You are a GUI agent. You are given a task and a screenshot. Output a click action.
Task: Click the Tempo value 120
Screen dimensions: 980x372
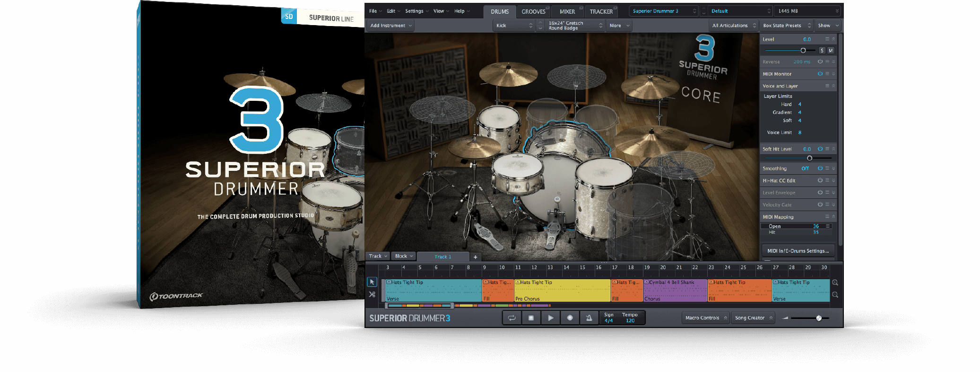pos(630,321)
